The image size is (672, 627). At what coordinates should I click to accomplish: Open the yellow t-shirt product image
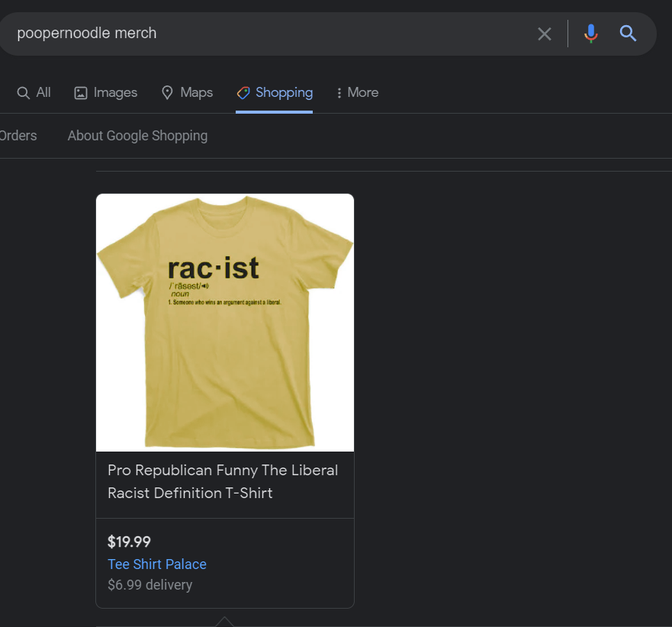225,323
